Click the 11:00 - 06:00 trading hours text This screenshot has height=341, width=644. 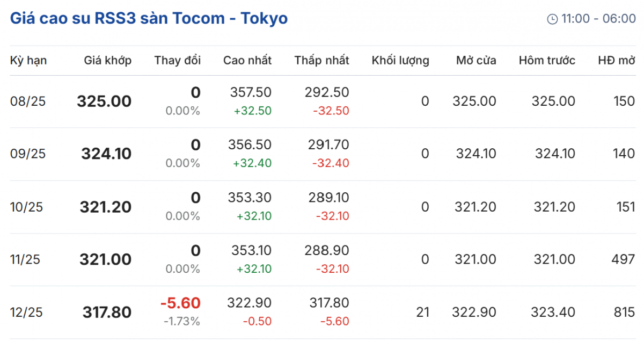coord(598,19)
